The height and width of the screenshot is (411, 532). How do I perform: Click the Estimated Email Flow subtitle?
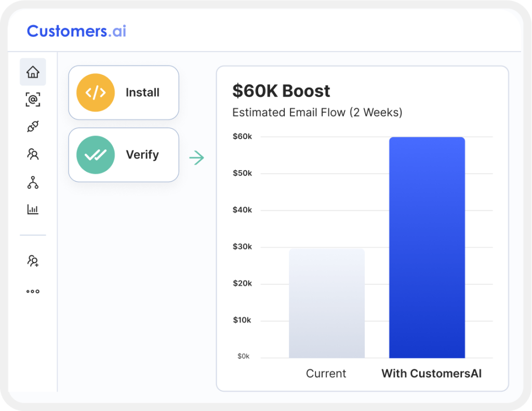pyautogui.click(x=317, y=113)
